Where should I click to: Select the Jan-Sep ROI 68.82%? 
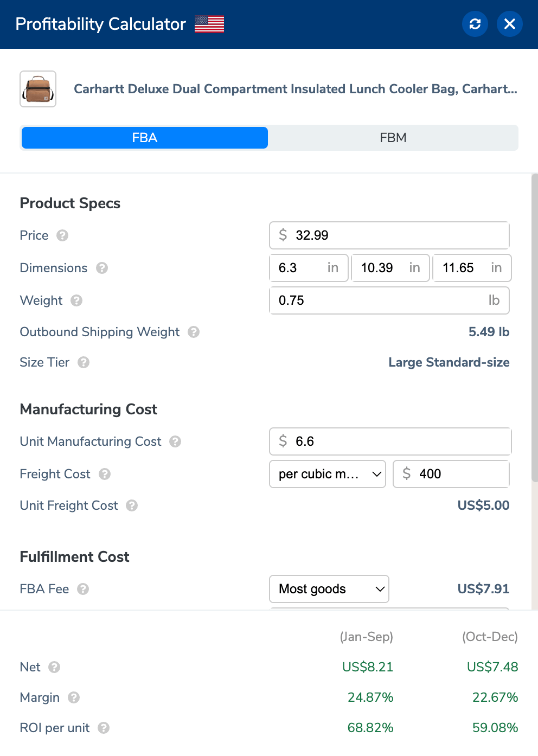[x=370, y=728]
